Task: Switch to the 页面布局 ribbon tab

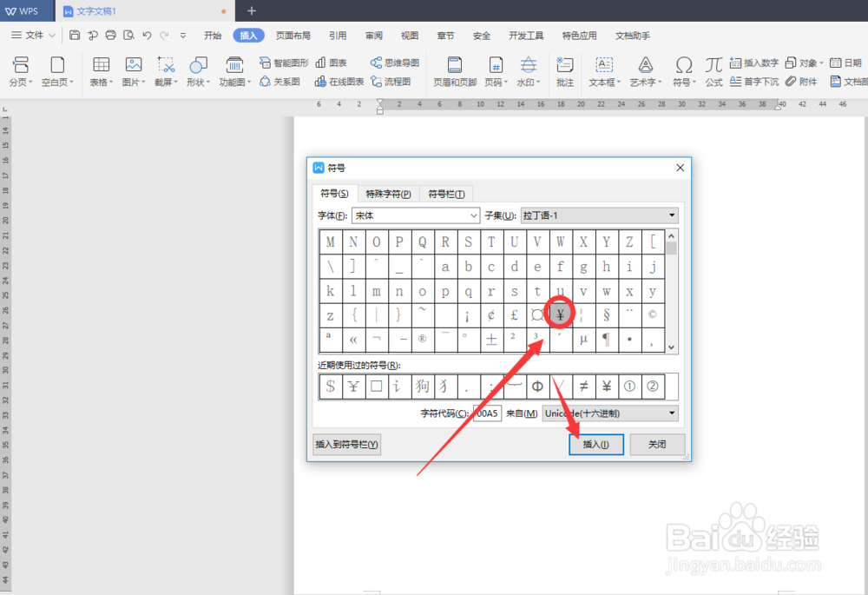Action: coord(293,36)
